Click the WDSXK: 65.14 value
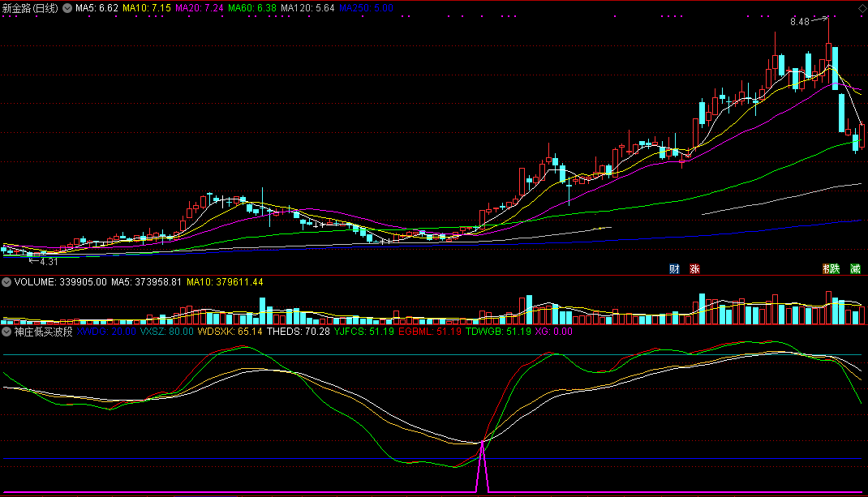This screenshot has width=868, height=497. [x=230, y=332]
